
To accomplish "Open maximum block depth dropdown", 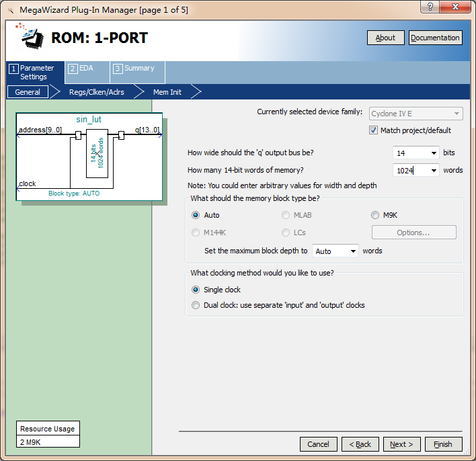I will point(335,251).
